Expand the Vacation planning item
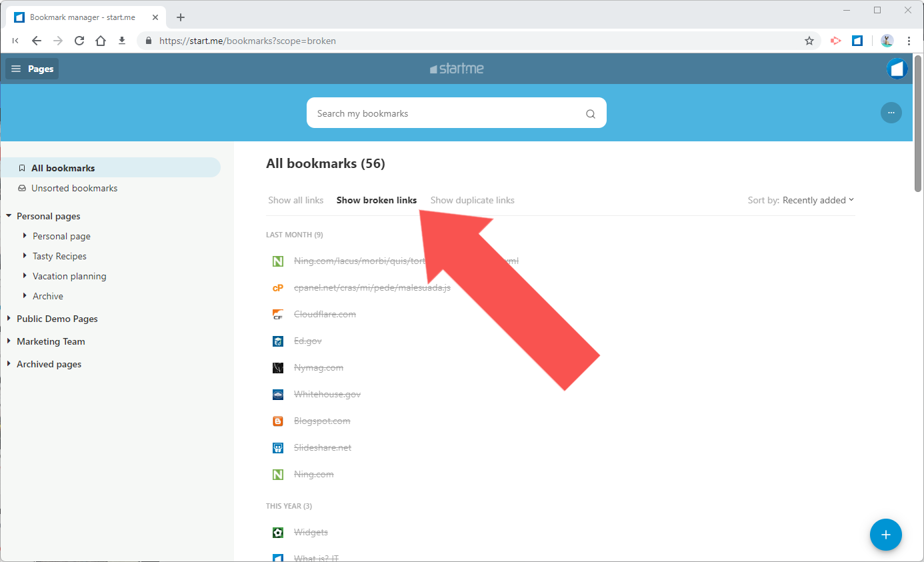Viewport: 924px width, 562px height. pyautogui.click(x=25, y=276)
